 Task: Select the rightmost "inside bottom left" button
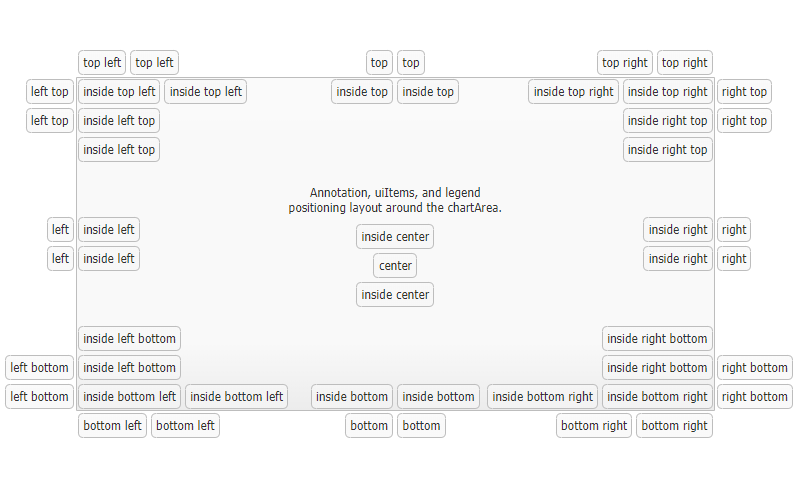237,397
